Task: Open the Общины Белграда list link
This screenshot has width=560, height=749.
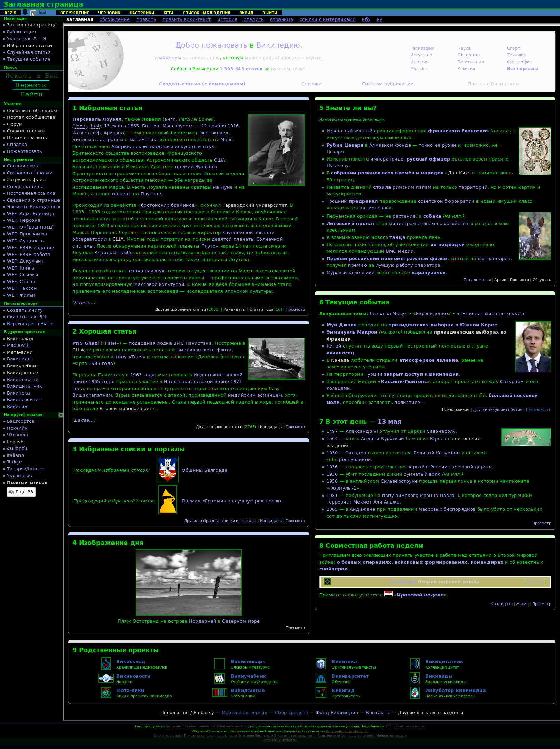Action: pyautogui.click(x=204, y=470)
